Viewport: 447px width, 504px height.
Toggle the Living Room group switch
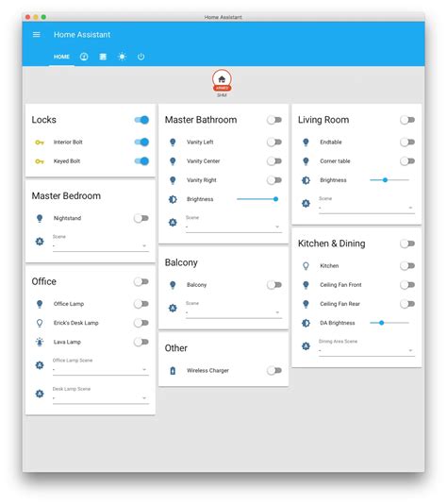coord(407,120)
